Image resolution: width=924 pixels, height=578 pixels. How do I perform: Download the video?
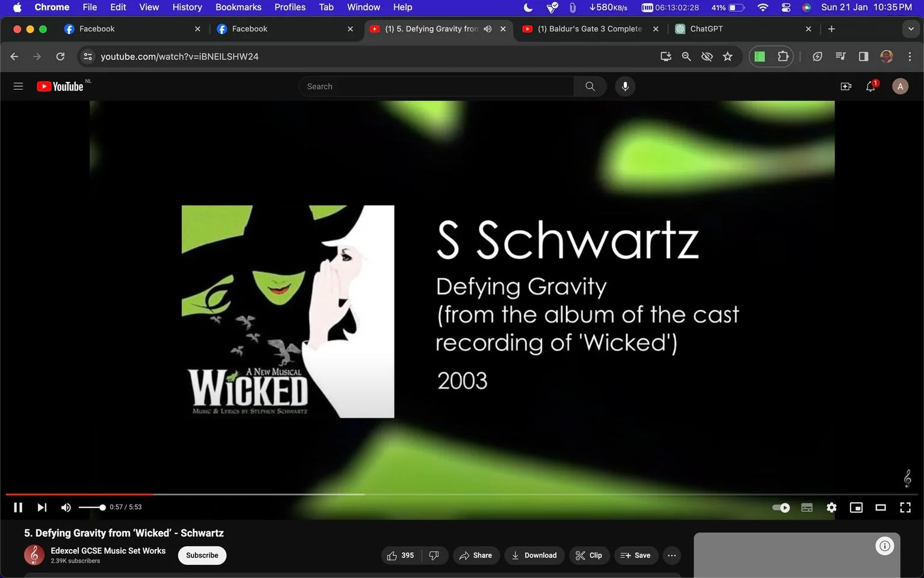pyautogui.click(x=534, y=555)
